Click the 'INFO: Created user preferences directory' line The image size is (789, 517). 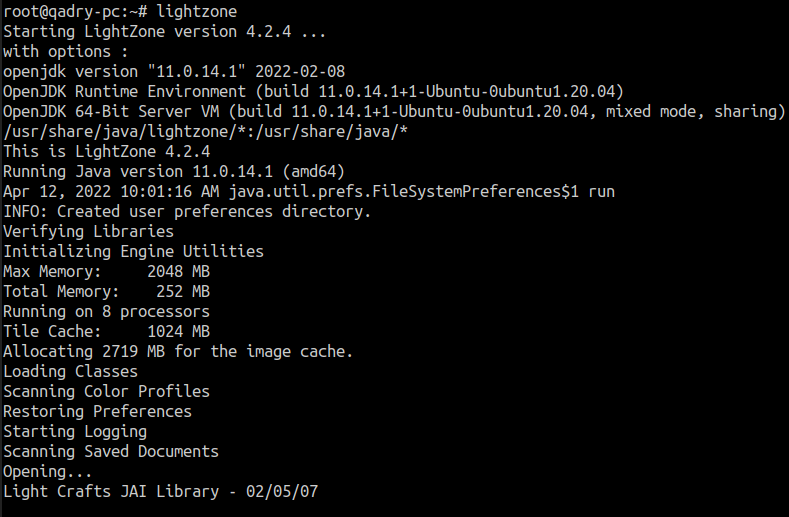tap(187, 211)
